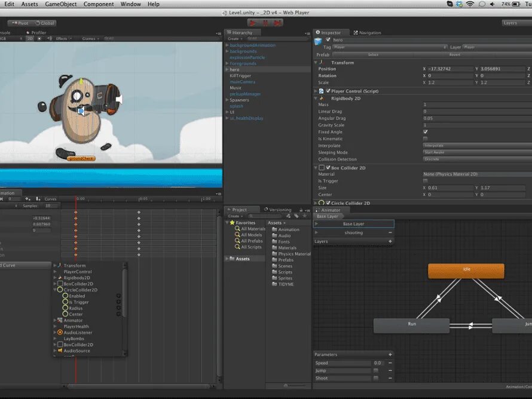The image size is (532, 399).
Task: Open the Layers dropdown in top toolbar
Action: tap(516, 23)
